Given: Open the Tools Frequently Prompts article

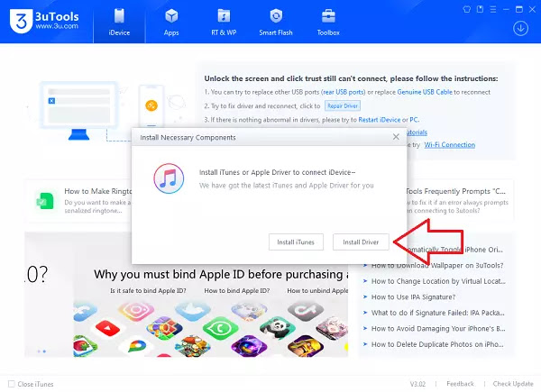Looking at the screenshot, I should [x=455, y=191].
